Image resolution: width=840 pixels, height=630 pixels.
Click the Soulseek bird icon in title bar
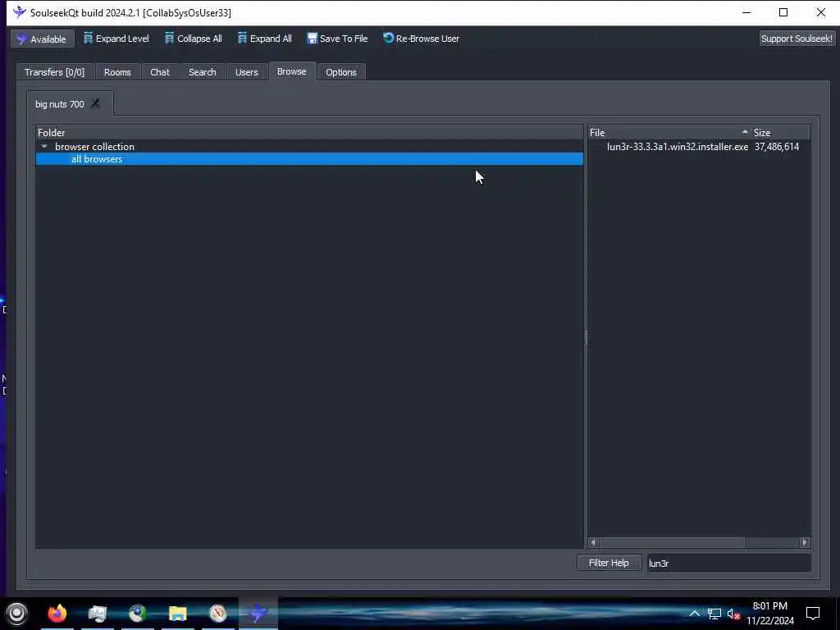(x=20, y=12)
